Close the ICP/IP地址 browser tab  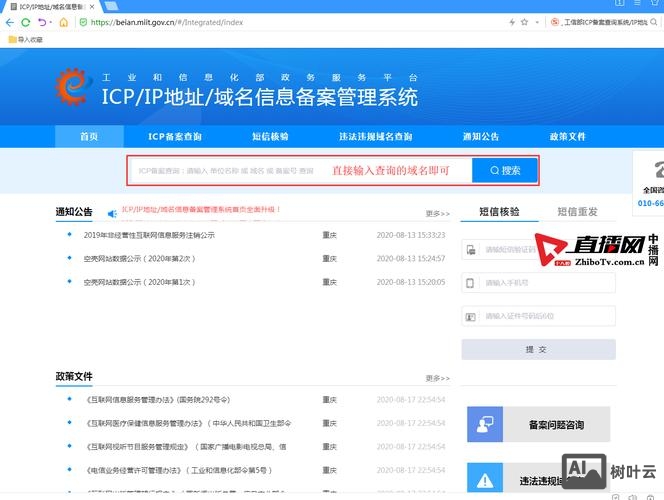(x=92, y=7)
